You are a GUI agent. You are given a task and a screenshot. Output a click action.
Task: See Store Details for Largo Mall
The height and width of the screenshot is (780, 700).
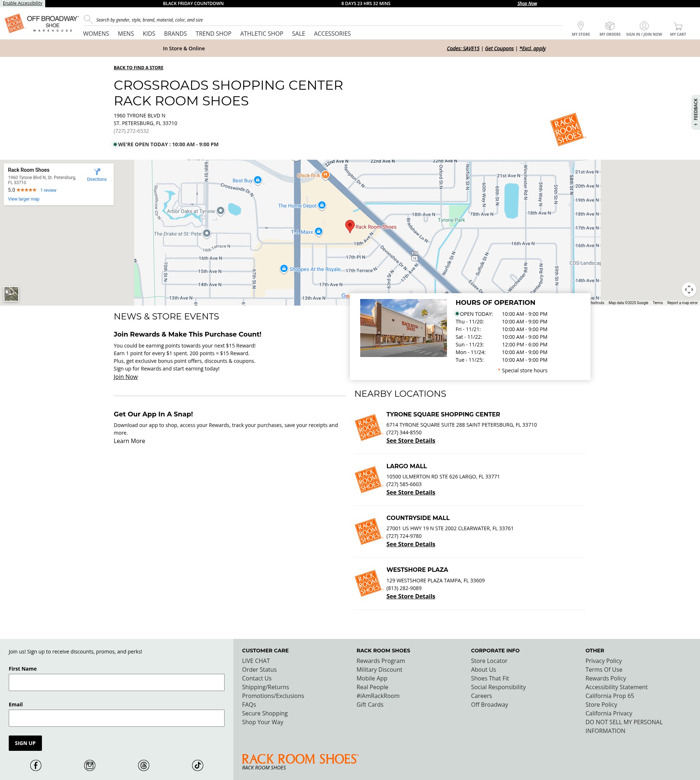[x=411, y=492]
